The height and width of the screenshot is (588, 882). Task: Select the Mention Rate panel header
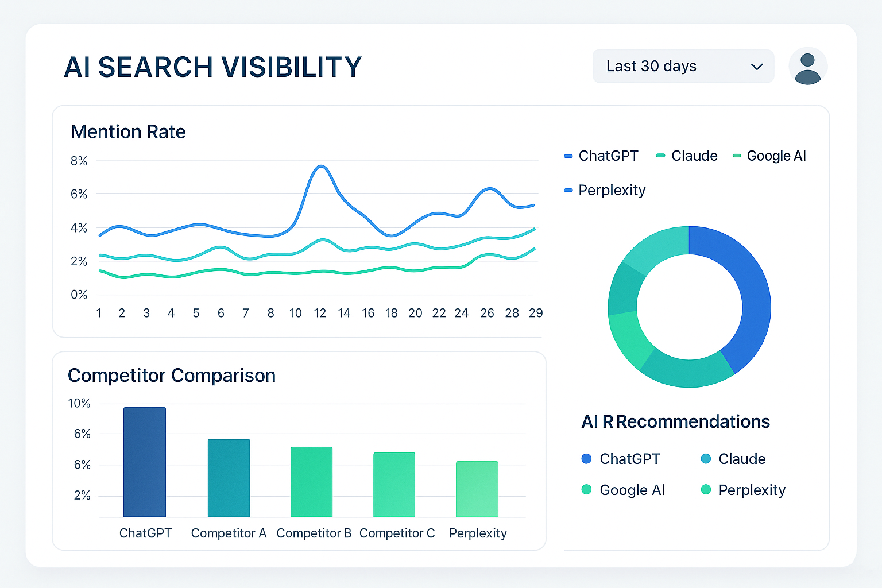pos(128,132)
